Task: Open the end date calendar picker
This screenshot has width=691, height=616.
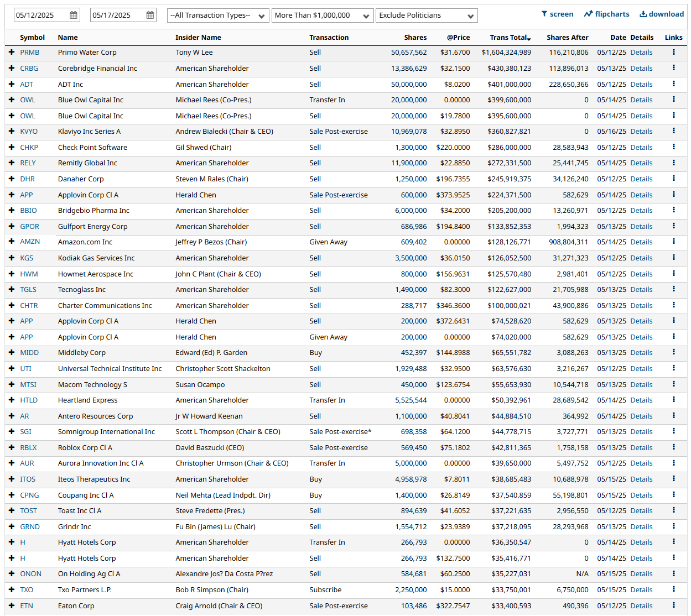Action: click(150, 15)
